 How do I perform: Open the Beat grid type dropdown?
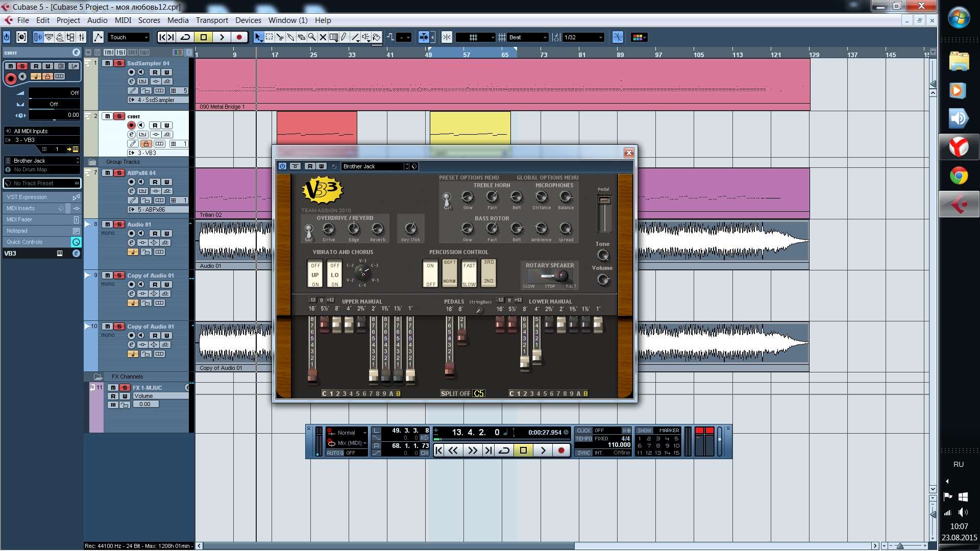click(x=528, y=37)
